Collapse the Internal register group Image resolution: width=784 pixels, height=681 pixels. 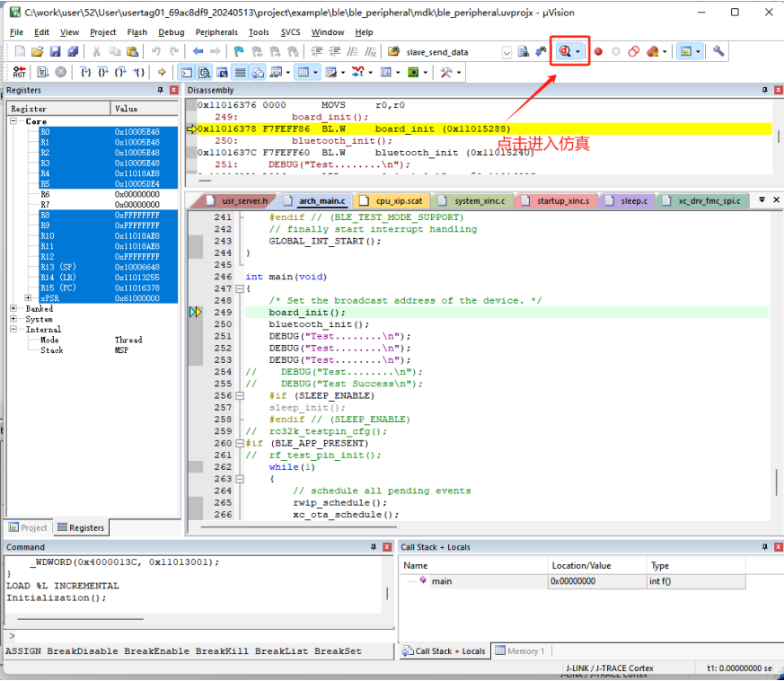pyautogui.click(x=13, y=329)
